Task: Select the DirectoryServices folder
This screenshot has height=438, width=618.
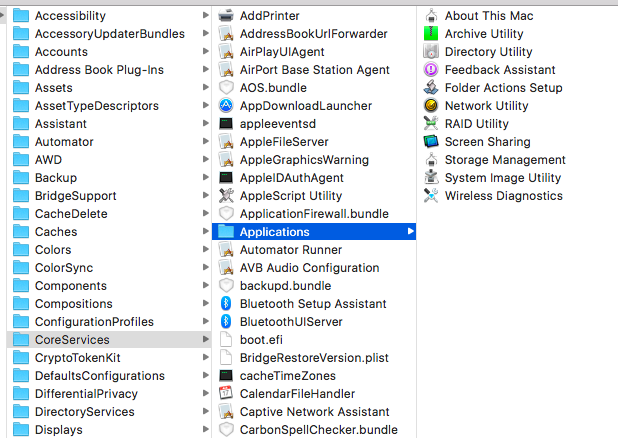Action: [x=109, y=412]
